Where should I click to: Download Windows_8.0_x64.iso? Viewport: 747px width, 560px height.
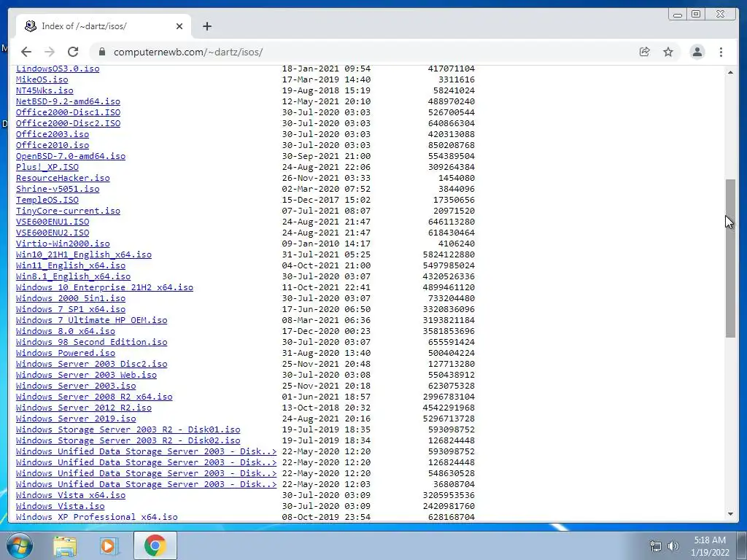click(65, 332)
